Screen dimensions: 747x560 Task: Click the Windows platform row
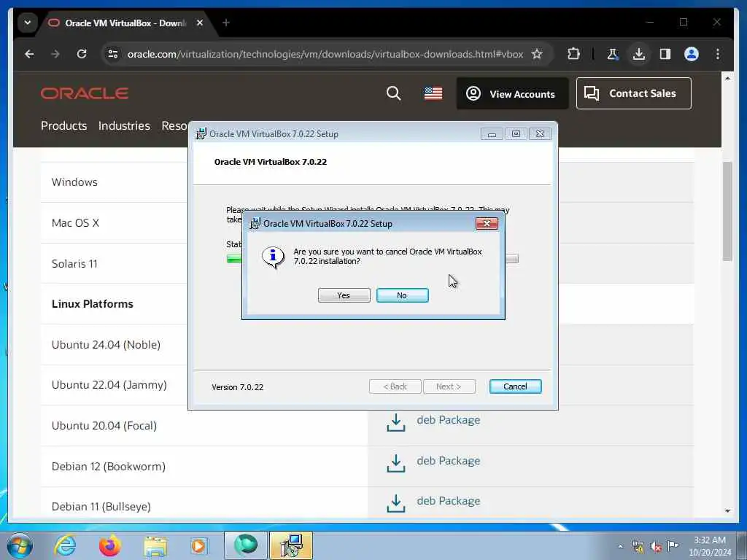click(x=115, y=182)
